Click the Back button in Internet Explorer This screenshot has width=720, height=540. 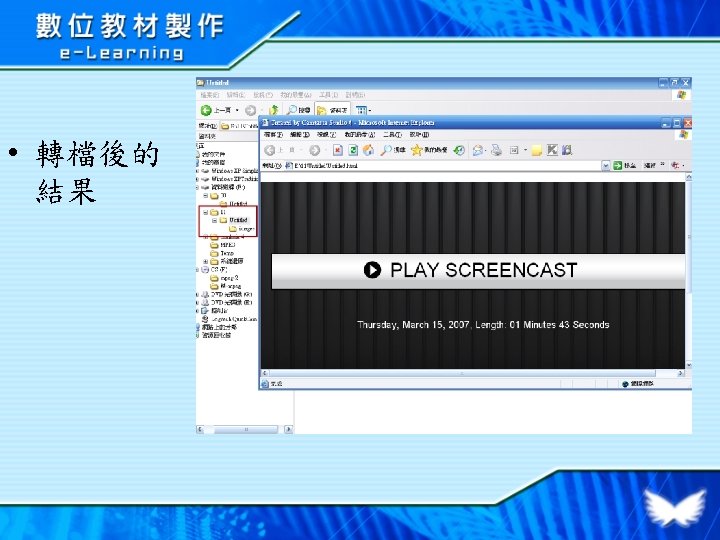tap(270, 150)
